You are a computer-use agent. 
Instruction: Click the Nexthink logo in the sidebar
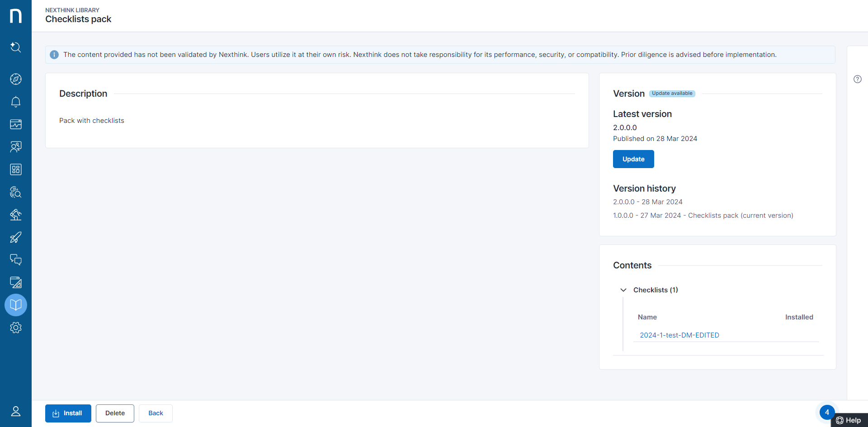coord(16,16)
